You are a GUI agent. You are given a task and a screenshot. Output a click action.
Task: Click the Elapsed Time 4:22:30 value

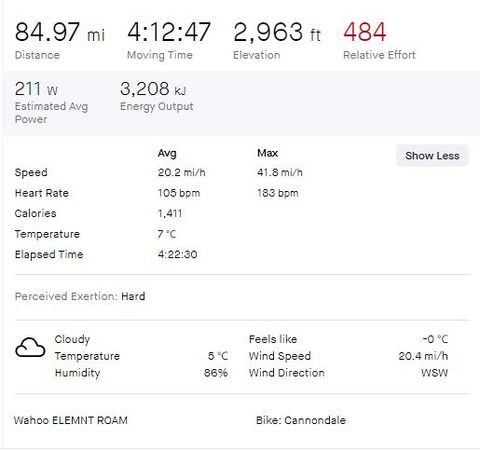pos(178,254)
